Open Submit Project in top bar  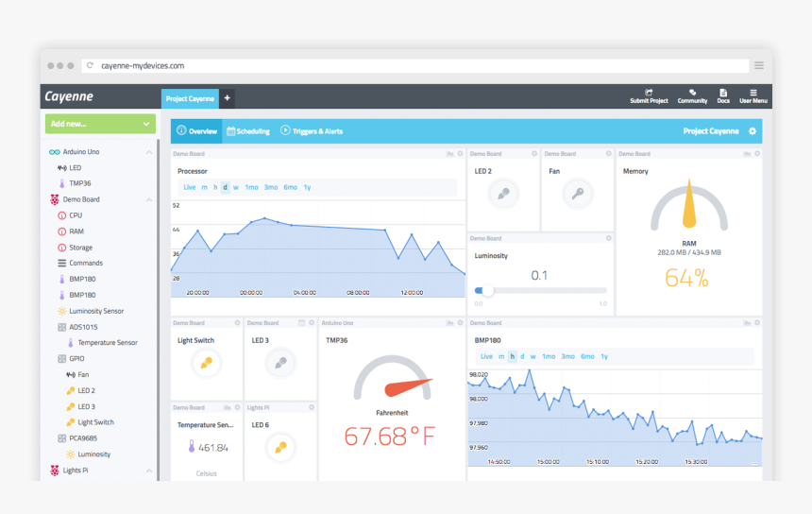pyautogui.click(x=649, y=96)
